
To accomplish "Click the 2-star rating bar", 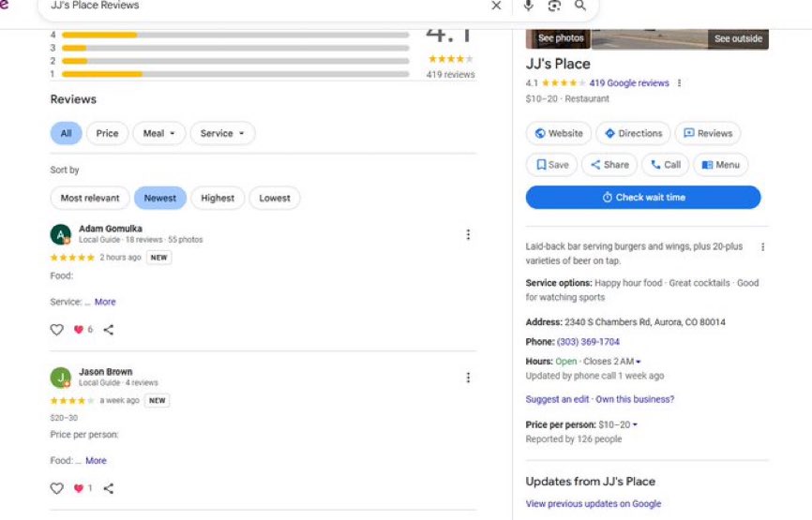I will pos(235,61).
